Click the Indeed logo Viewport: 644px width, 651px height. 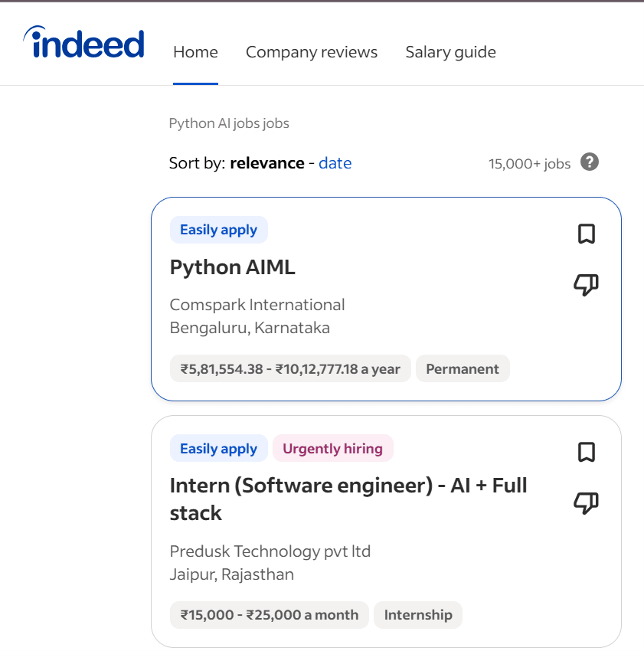[x=84, y=42]
